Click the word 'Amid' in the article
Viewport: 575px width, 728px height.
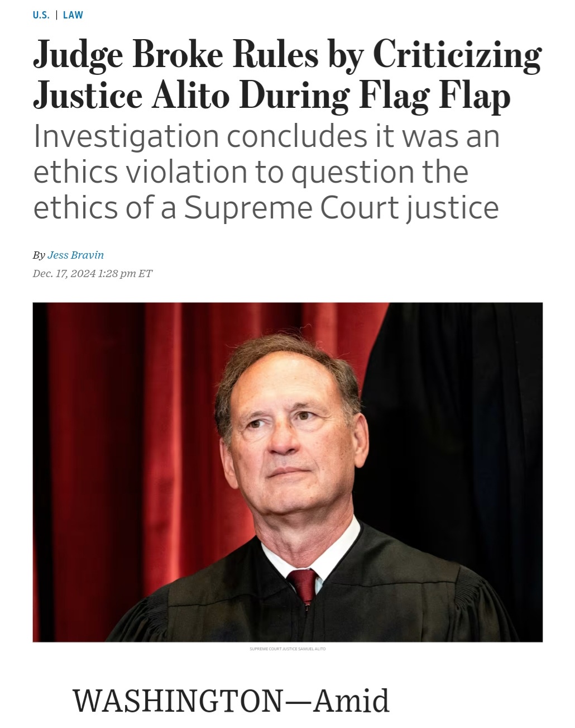point(351,701)
